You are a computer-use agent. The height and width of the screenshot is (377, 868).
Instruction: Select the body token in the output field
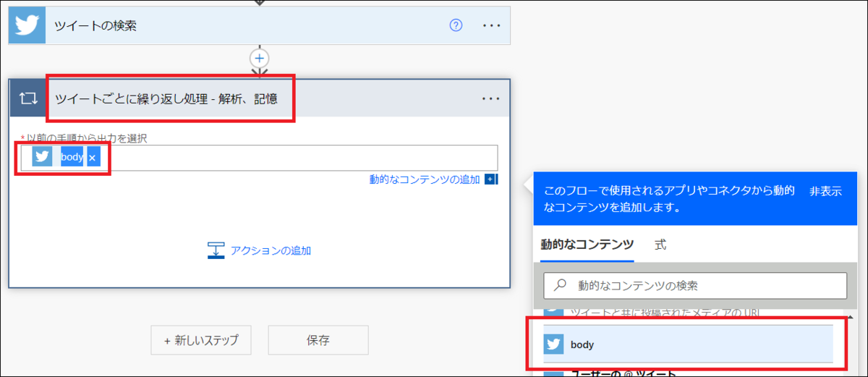(72, 157)
